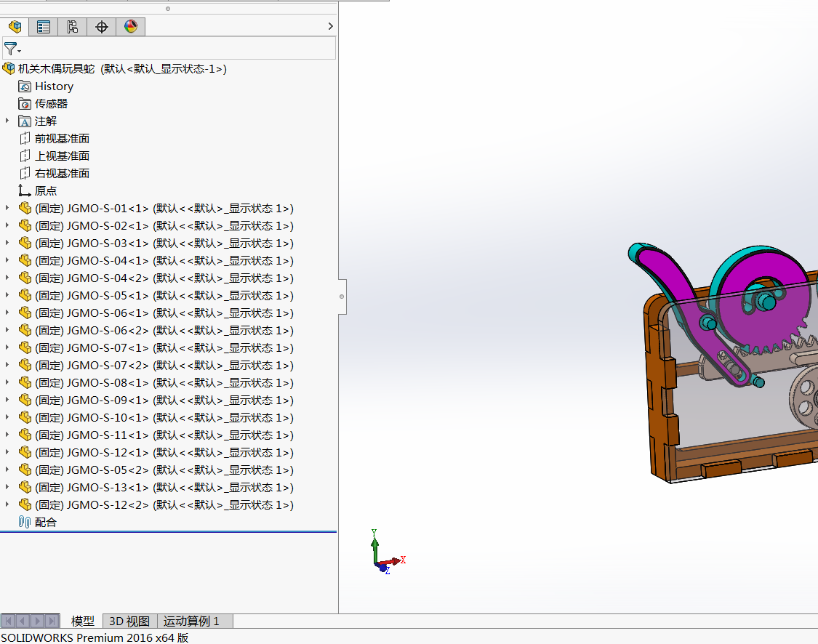Switch to the 模型 tab
The width and height of the screenshot is (818, 644).
point(82,621)
